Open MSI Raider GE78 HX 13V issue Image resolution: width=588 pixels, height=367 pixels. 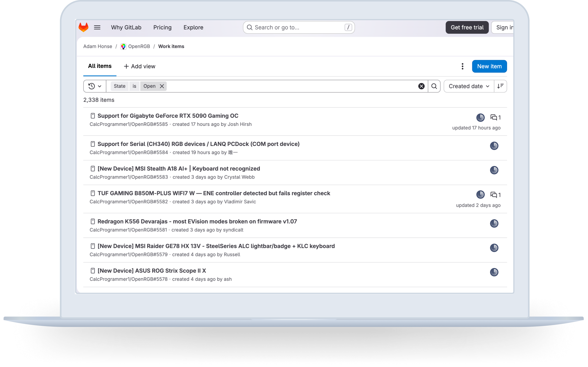click(216, 246)
